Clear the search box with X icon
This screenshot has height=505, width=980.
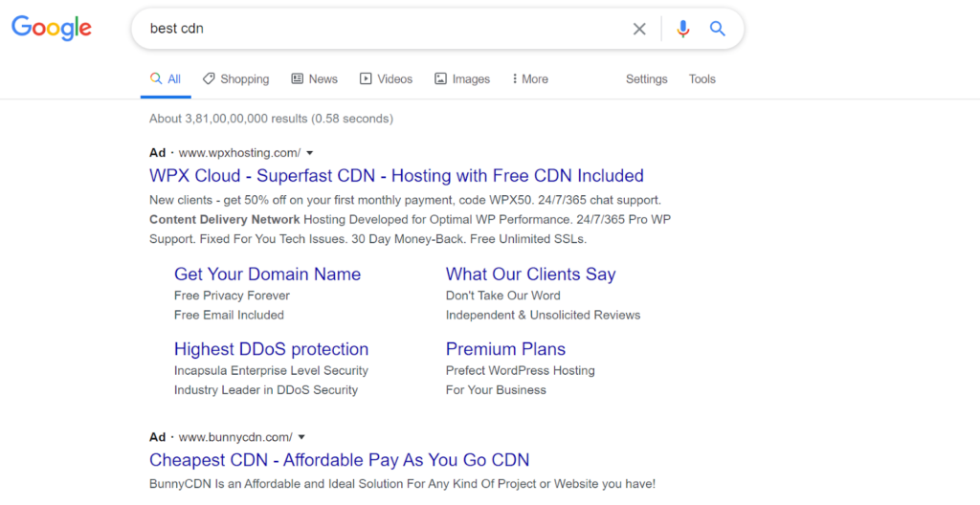639,29
